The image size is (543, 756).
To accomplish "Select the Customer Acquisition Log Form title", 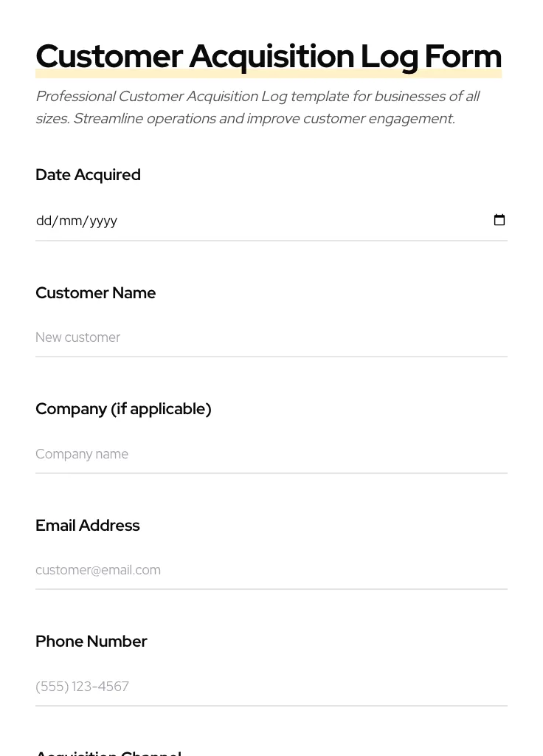I will click(x=269, y=55).
